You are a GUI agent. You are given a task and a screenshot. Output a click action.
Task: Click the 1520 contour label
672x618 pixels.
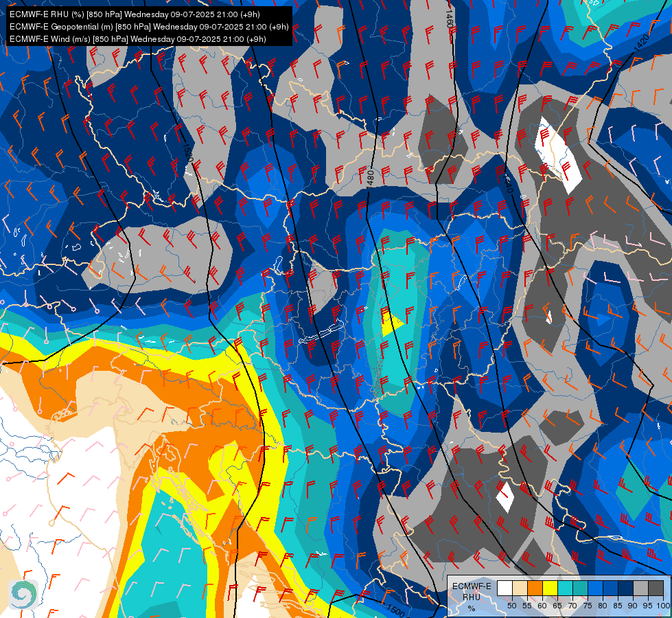(x=188, y=153)
